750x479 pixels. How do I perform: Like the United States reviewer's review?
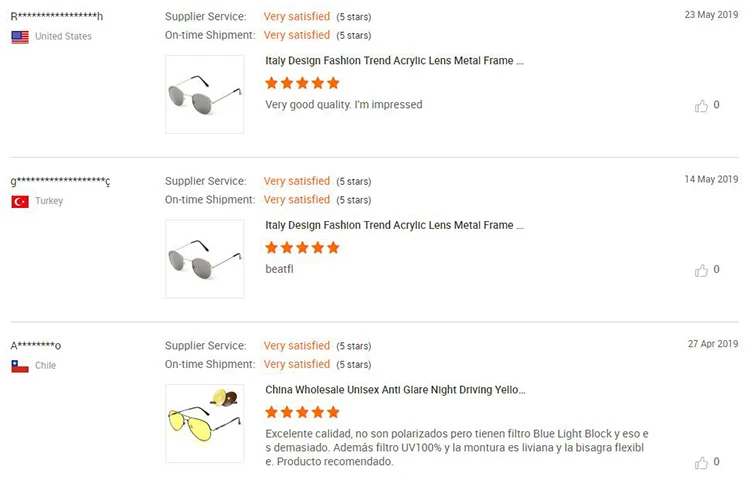[702, 105]
